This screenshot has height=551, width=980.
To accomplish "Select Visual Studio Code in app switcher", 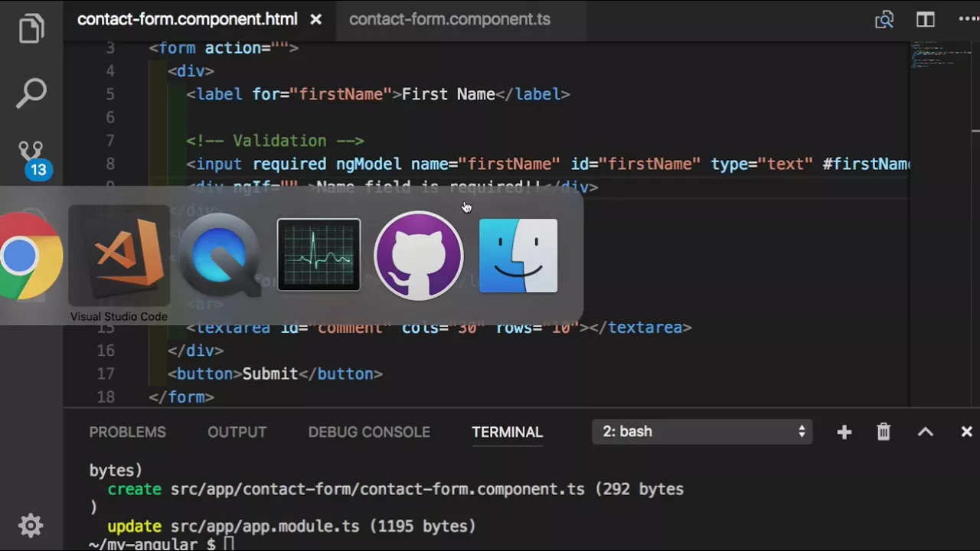I will (119, 256).
